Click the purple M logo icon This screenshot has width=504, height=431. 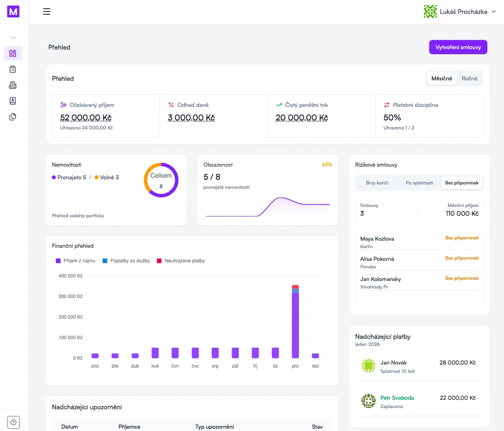(x=13, y=11)
